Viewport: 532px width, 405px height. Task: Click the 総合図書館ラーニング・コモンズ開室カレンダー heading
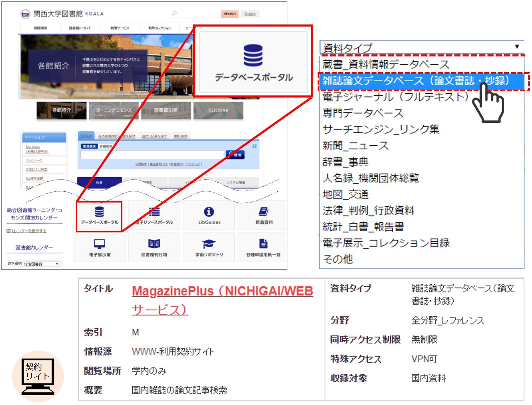pos(34,214)
